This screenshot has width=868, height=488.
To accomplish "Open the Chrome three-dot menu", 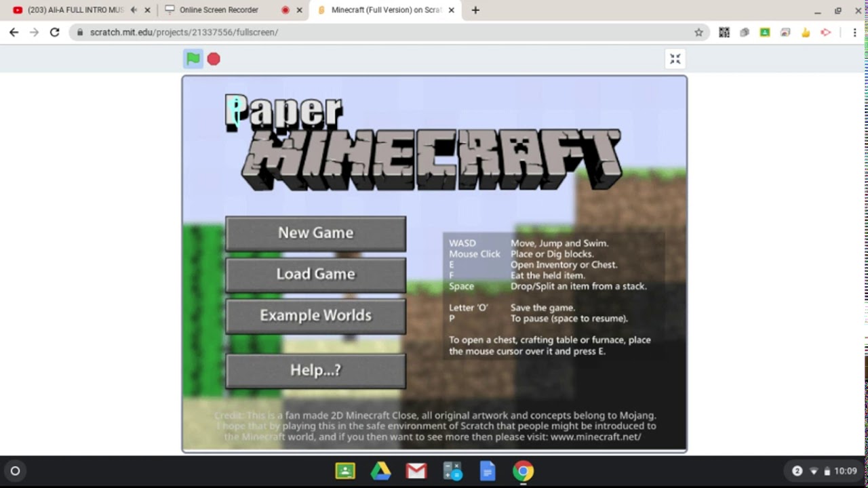I will (x=854, y=32).
